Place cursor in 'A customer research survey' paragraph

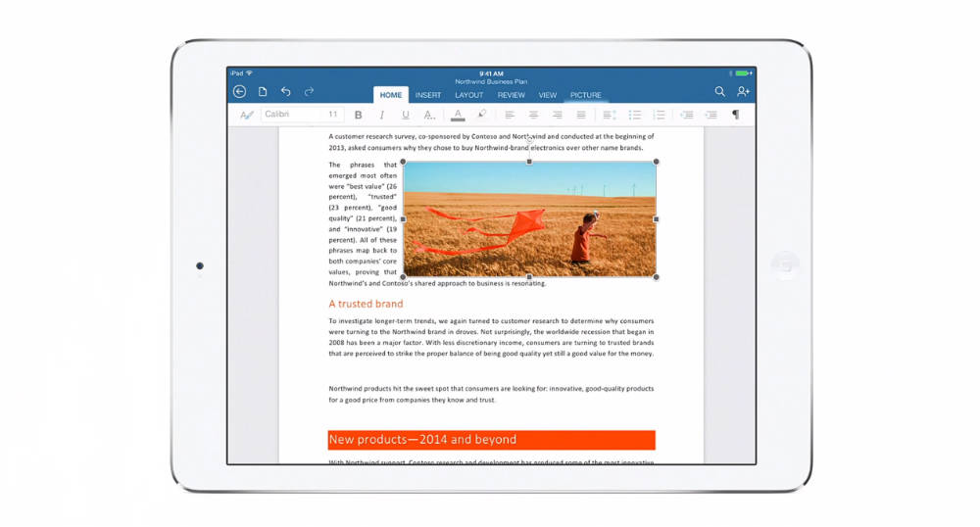tap(491, 142)
